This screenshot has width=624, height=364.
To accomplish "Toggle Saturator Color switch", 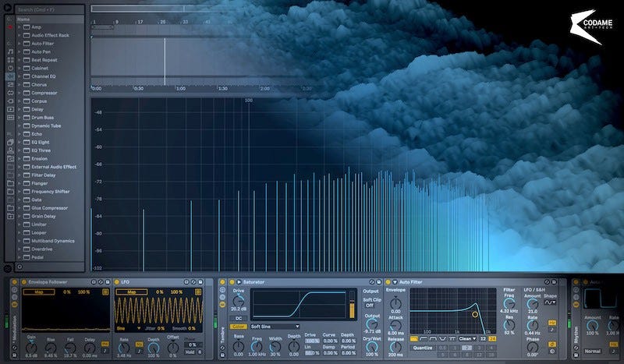I will 239,327.
